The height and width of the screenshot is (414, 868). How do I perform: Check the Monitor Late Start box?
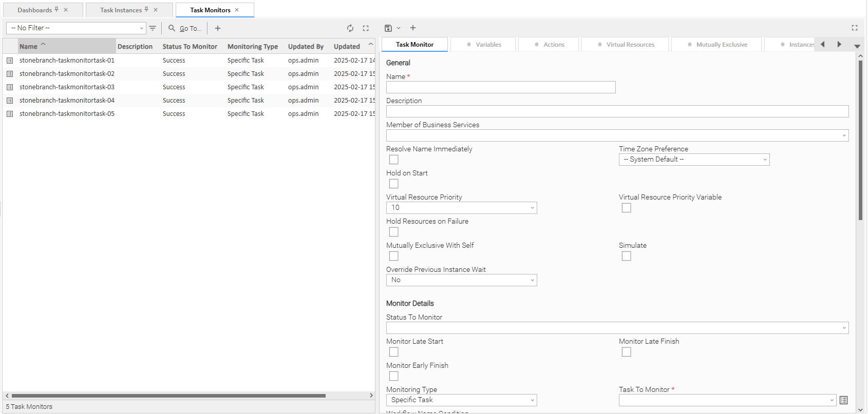click(x=394, y=352)
